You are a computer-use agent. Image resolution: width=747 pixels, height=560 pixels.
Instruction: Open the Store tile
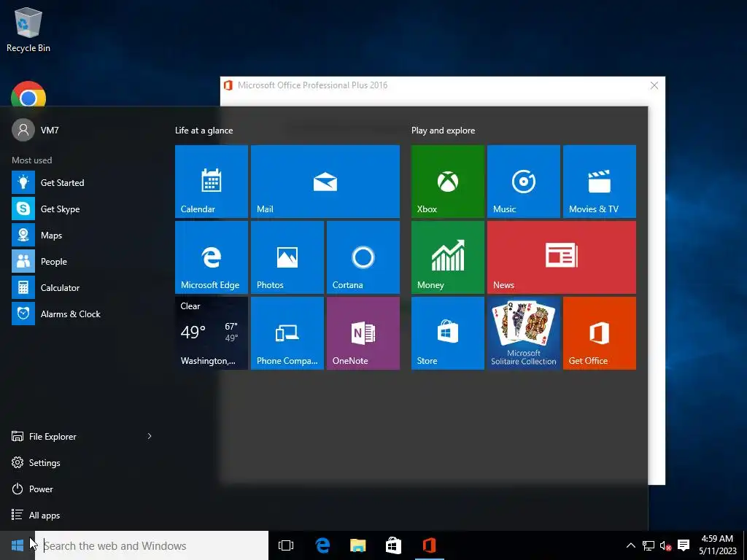tap(447, 332)
